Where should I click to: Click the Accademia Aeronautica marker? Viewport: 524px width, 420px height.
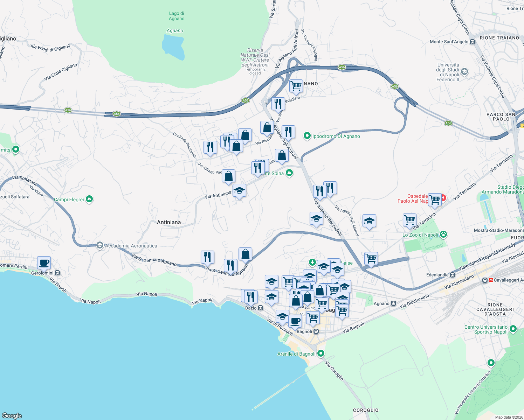coord(100,246)
